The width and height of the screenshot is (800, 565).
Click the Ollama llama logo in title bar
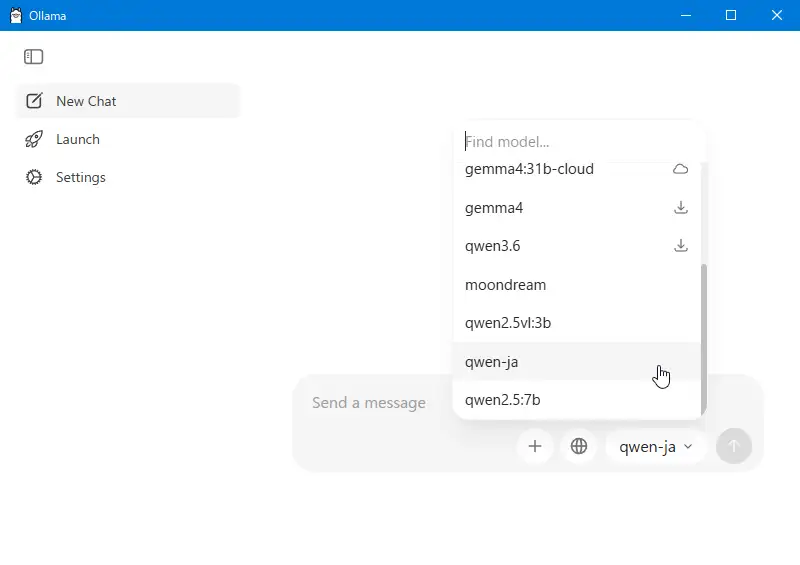point(16,15)
